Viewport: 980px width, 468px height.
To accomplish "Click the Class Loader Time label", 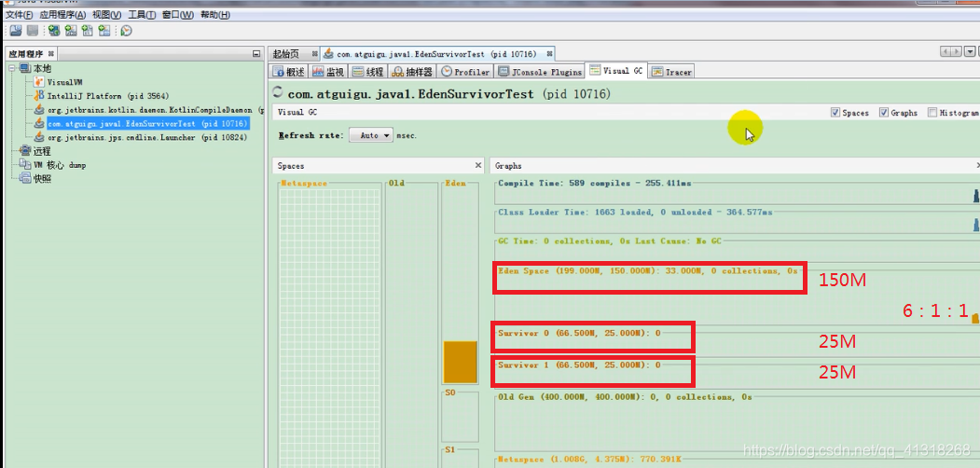I will point(635,212).
